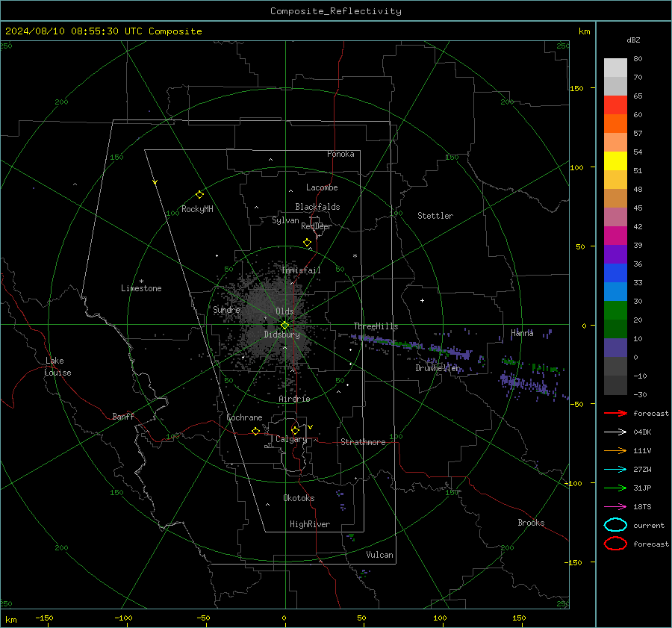Select the magenta 18TS arrow in the legend
The width and height of the screenshot is (672, 628).
coord(615,507)
